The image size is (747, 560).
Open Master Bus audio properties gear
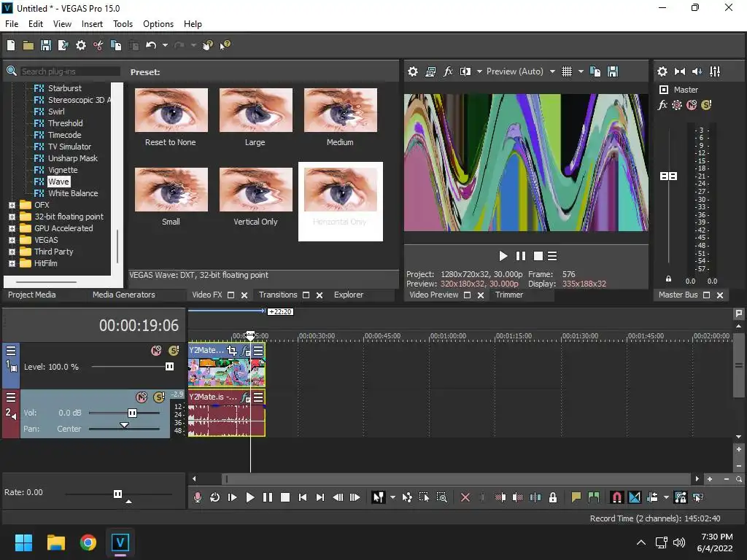click(662, 71)
